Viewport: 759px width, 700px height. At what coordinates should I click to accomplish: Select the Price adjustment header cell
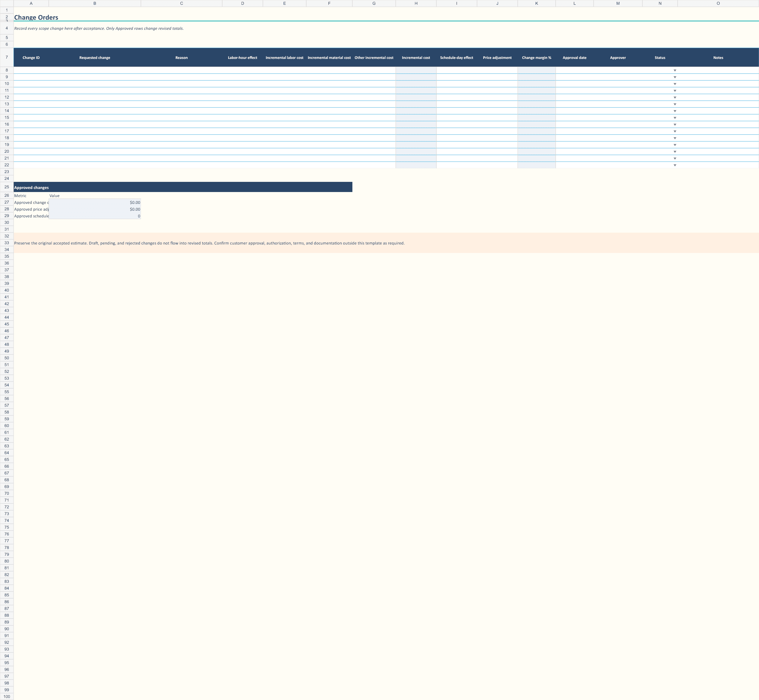(x=497, y=58)
